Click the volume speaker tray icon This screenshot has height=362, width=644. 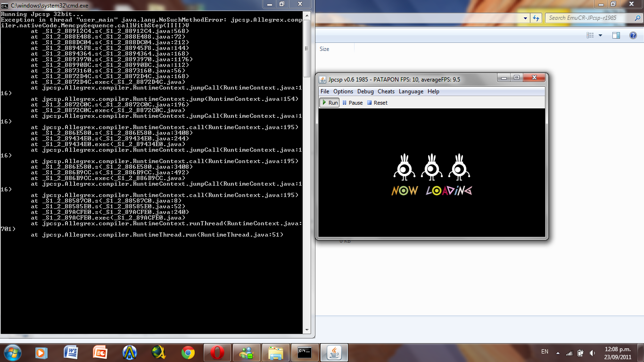pyautogui.click(x=591, y=352)
